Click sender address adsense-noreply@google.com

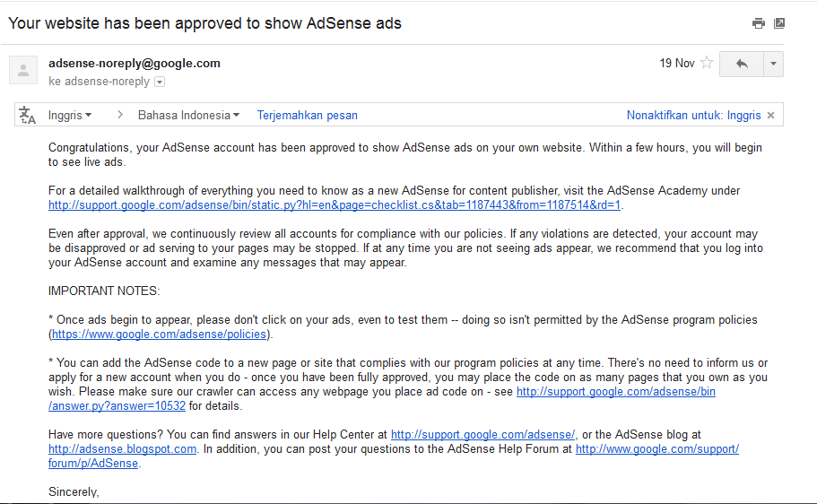pyautogui.click(x=135, y=64)
